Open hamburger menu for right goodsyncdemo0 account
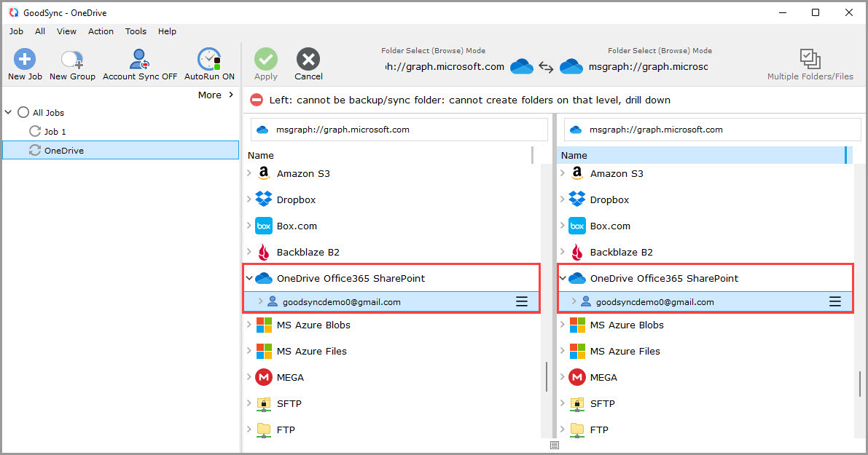This screenshot has height=455, width=868. click(834, 301)
